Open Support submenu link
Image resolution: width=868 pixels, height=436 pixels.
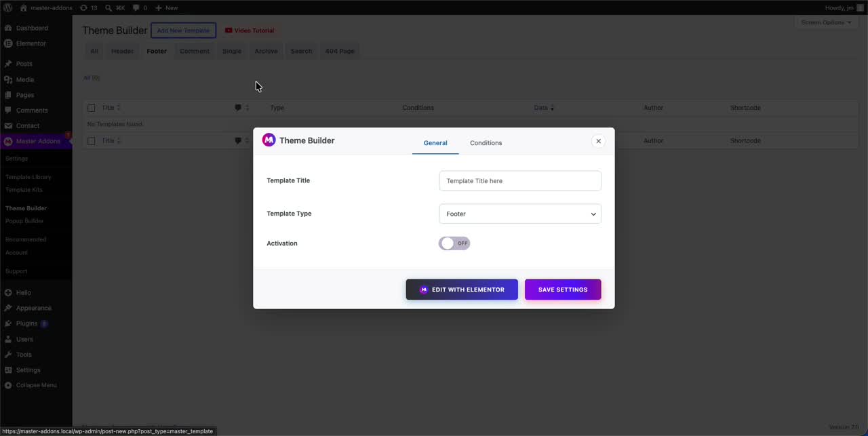pos(16,271)
